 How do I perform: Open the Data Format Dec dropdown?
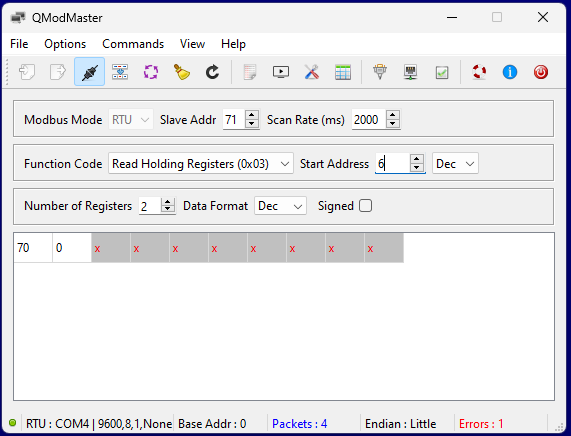point(280,206)
